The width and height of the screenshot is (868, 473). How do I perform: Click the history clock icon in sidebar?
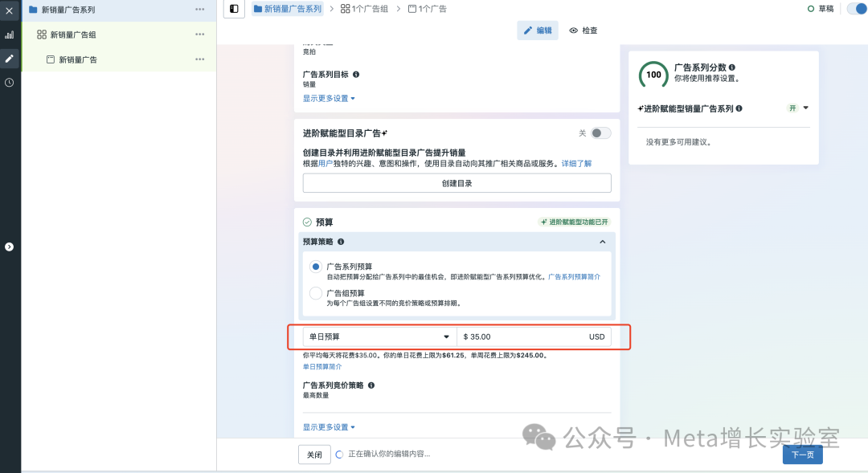(10, 82)
